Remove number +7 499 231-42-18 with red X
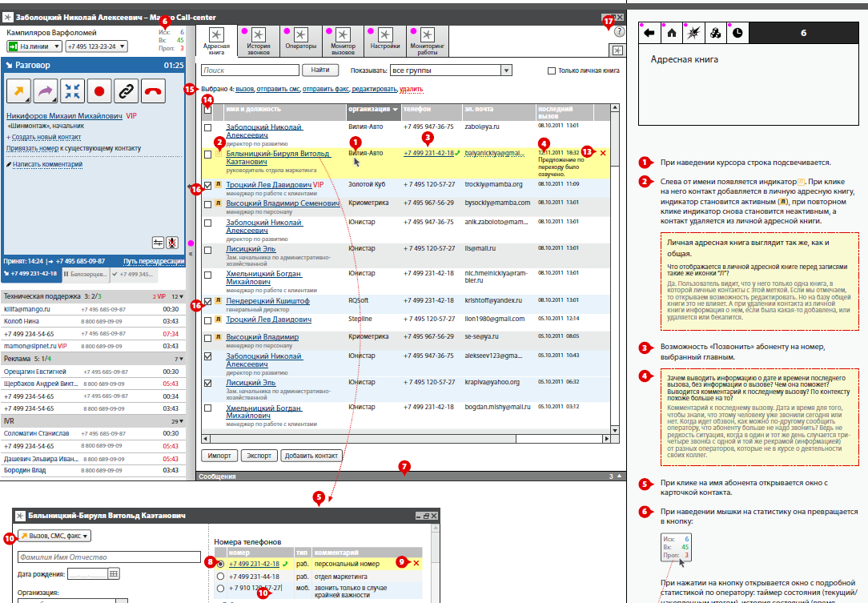 pos(416,563)
